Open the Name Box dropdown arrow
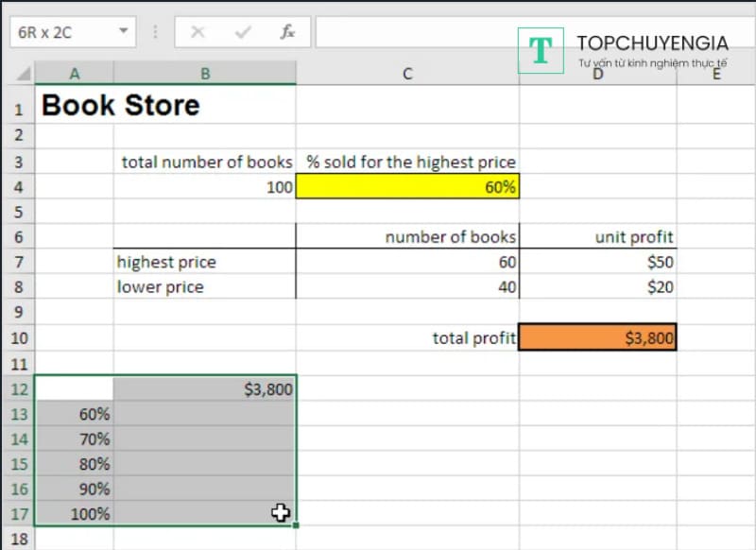The width and height of the screenshot is (756, 550). tap(123, 32)
